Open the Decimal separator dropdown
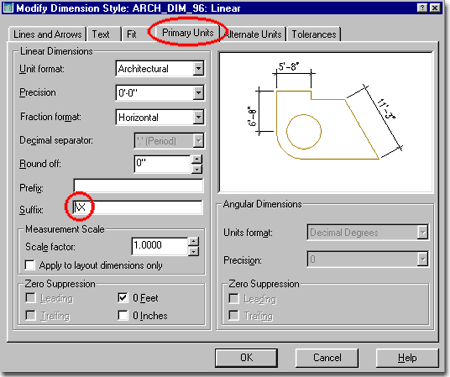450x377 pixels. click(198, 141)
